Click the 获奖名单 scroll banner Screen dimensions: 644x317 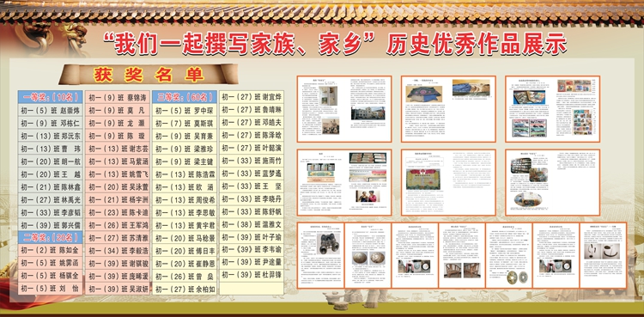(x=149, y=75)
